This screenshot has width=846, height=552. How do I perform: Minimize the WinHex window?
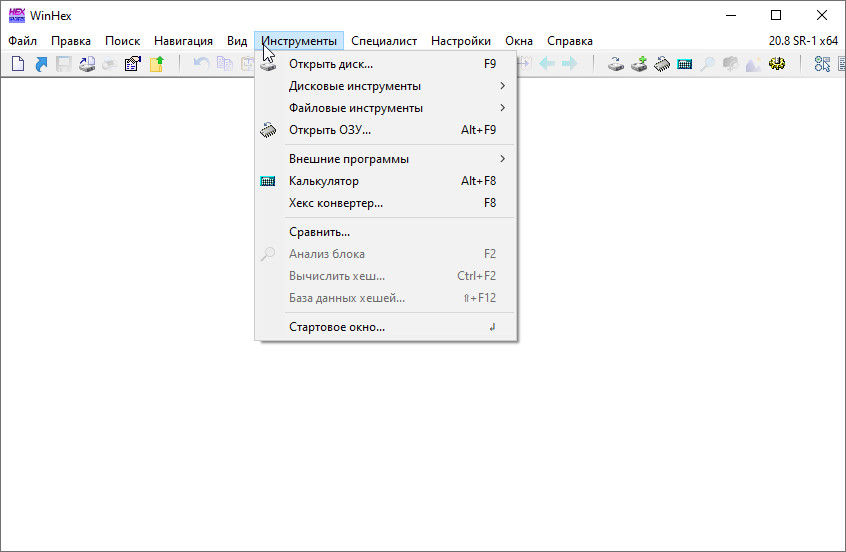[731, 15]
